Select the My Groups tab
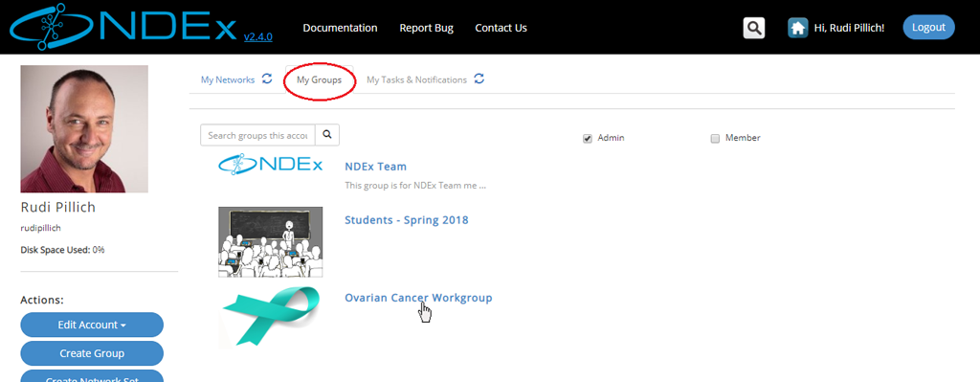Image resolution: width=980 pixels, height=382 pixels. click(x=319, y=80)
